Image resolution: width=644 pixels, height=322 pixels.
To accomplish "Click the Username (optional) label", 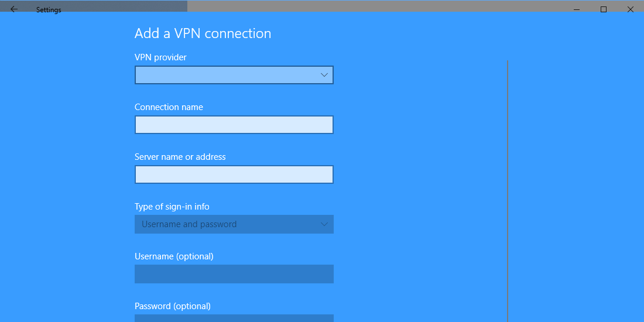I will pos(174,256).
